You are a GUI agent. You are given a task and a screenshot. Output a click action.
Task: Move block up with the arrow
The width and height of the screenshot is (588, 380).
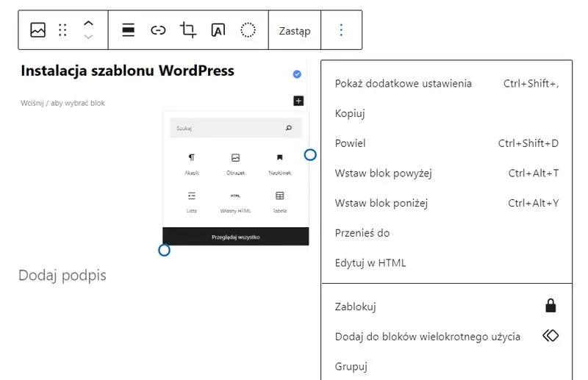click(88, 24)
